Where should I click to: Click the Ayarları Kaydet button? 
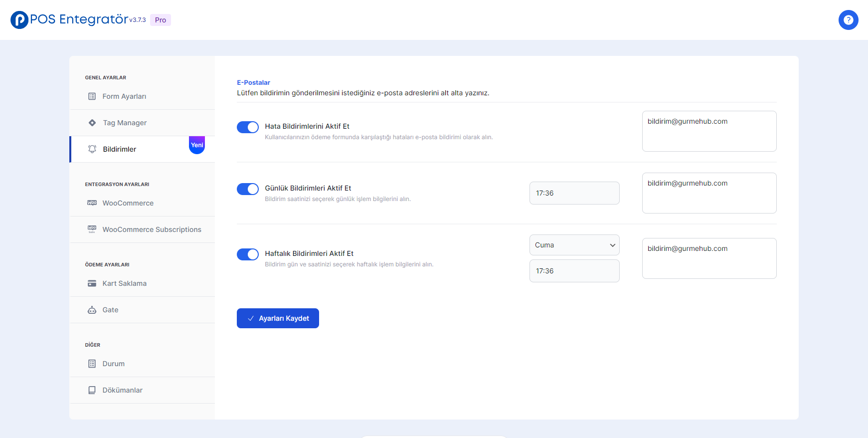tap(278, 318)
